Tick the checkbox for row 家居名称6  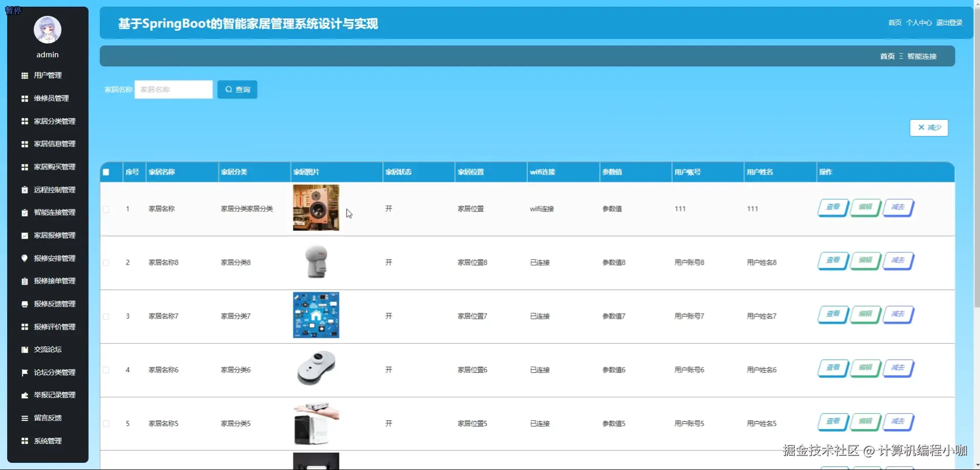[x=106, y=370]
